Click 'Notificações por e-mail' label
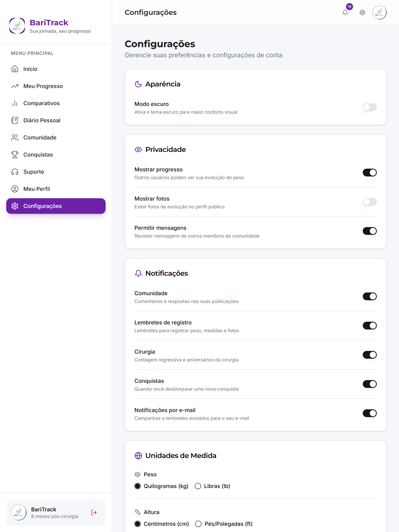The width and height of the screenshot is (399, 532). coord(165,410)
